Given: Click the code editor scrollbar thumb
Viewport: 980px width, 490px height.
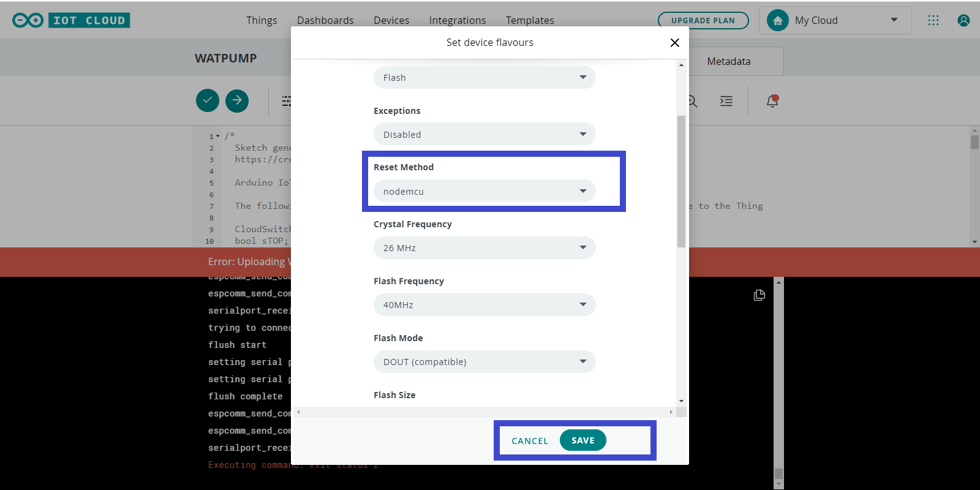Looking at the screenshot, I should click(974, 142).
